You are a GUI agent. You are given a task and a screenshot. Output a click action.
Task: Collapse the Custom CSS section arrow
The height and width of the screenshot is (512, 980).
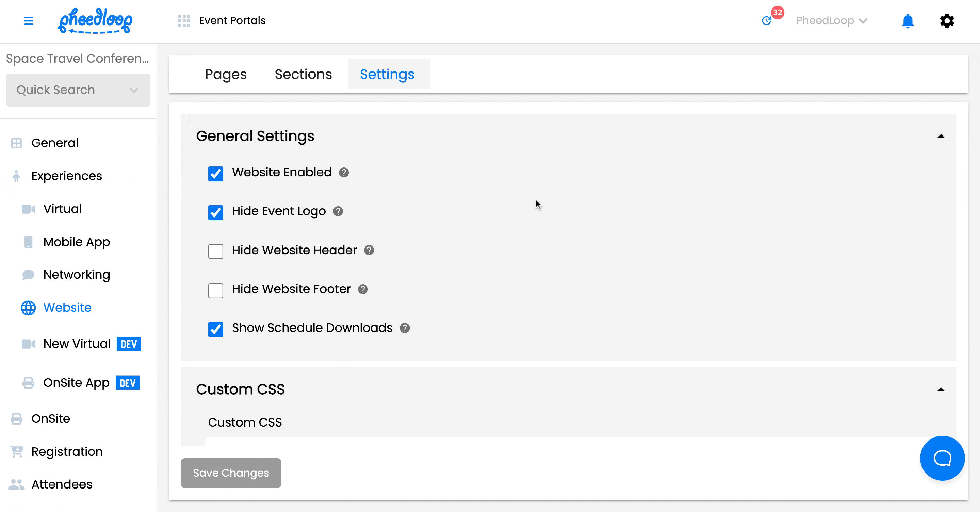tap(941, 389)
